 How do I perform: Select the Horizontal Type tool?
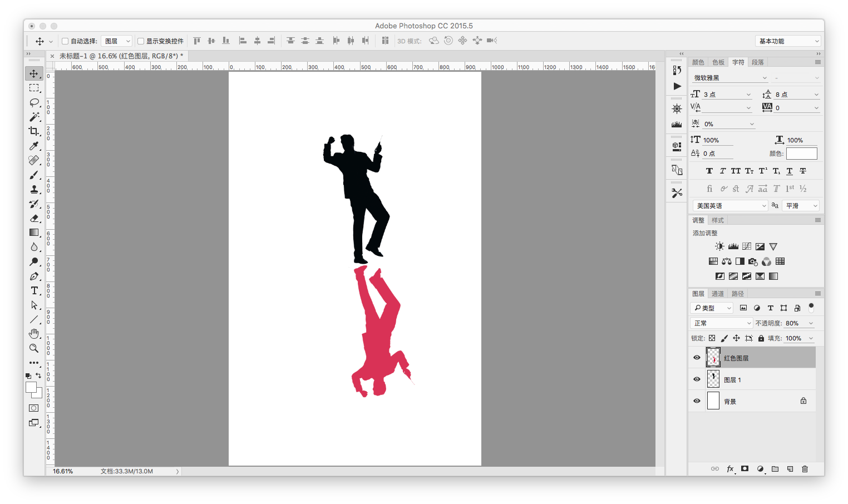pyautogui.click(x=34, y=290)
